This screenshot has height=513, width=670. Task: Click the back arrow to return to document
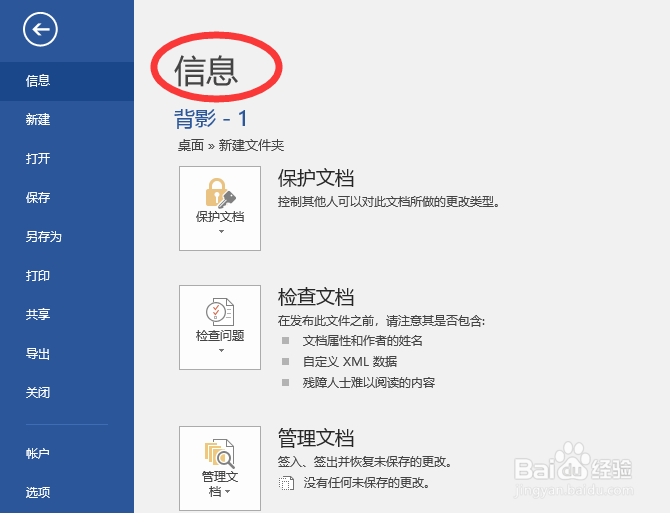point(40,29)
